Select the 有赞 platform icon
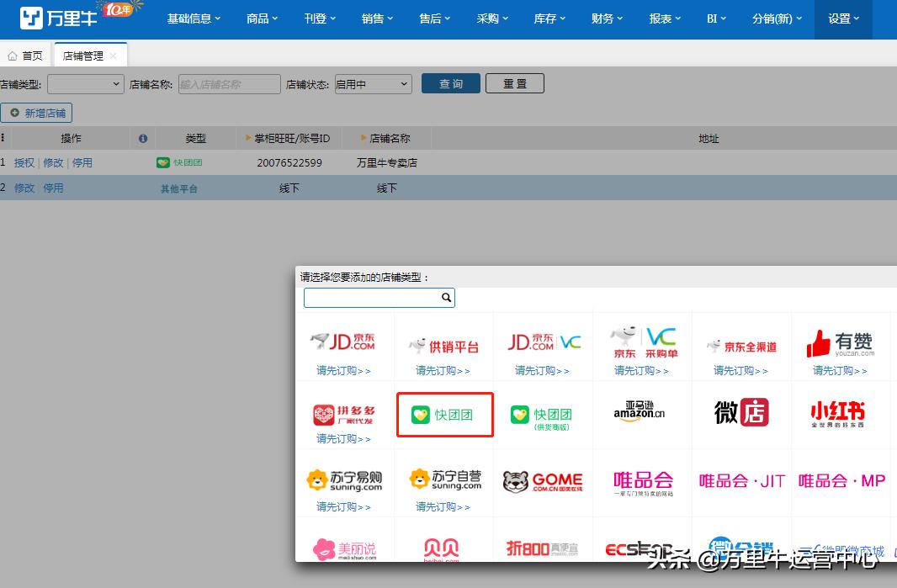Screen dimensions: 897x588 click(841, 340)
